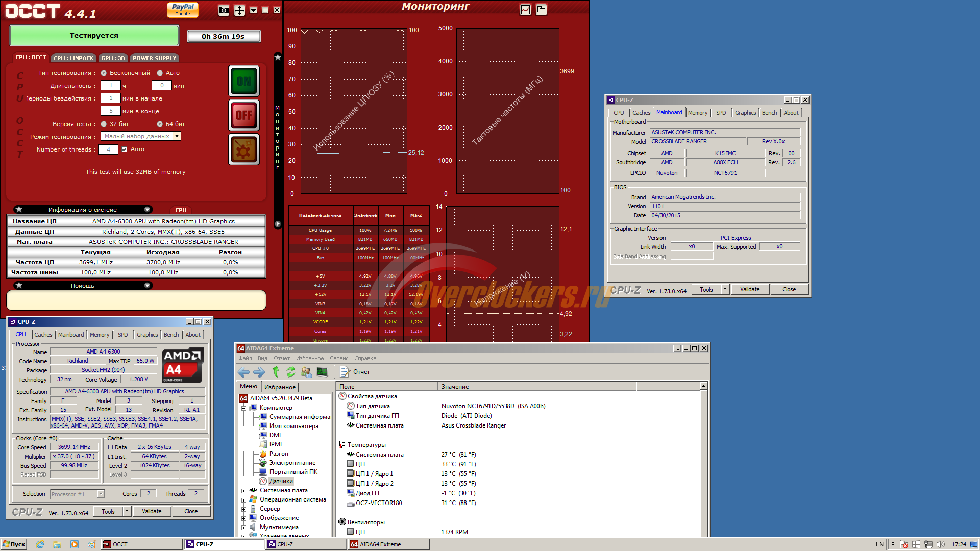Click the AIDA64 sensor list scrollbar up arrow
980x551 pixels.
[703, 386]
